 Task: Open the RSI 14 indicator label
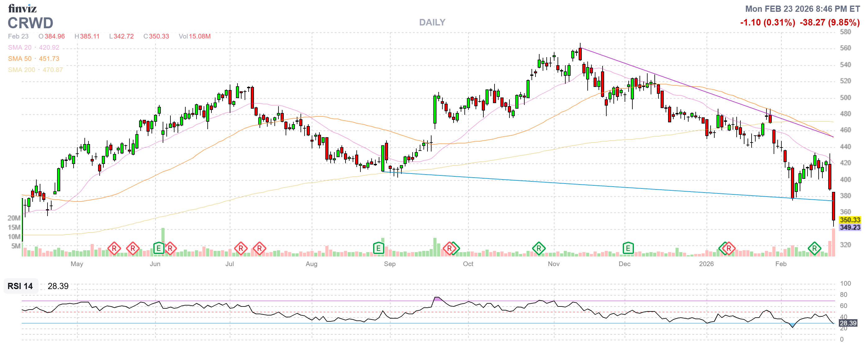pos(20,286)
